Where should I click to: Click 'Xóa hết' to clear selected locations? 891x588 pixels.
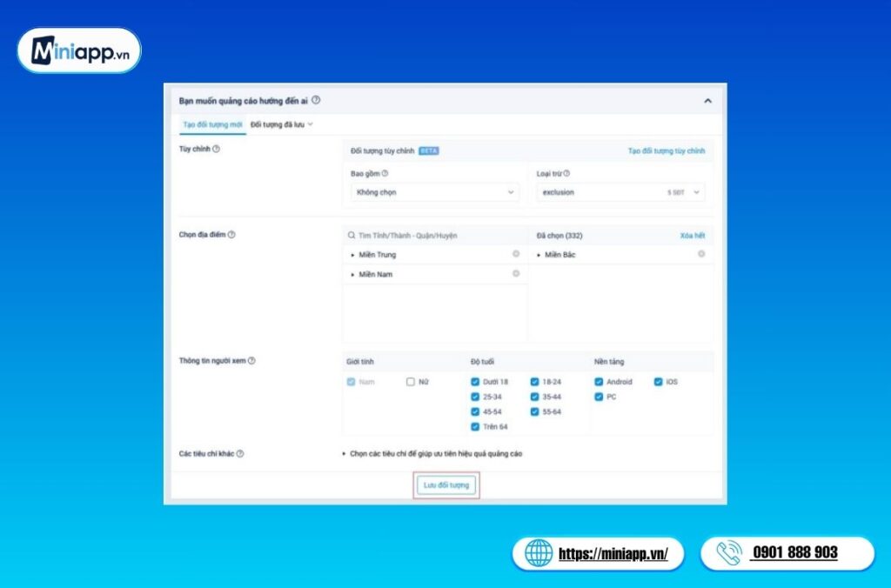click(692, 236)
